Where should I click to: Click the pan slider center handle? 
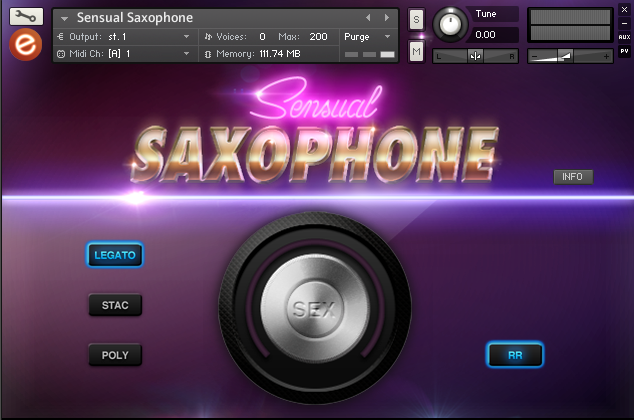point(476,56)
